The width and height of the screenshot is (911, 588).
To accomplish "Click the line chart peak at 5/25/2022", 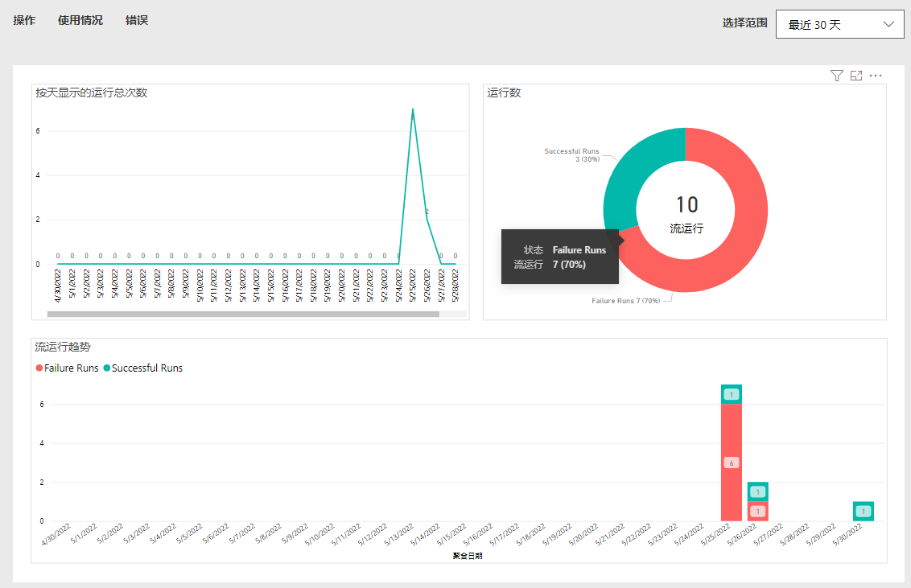I will [413, 109].
